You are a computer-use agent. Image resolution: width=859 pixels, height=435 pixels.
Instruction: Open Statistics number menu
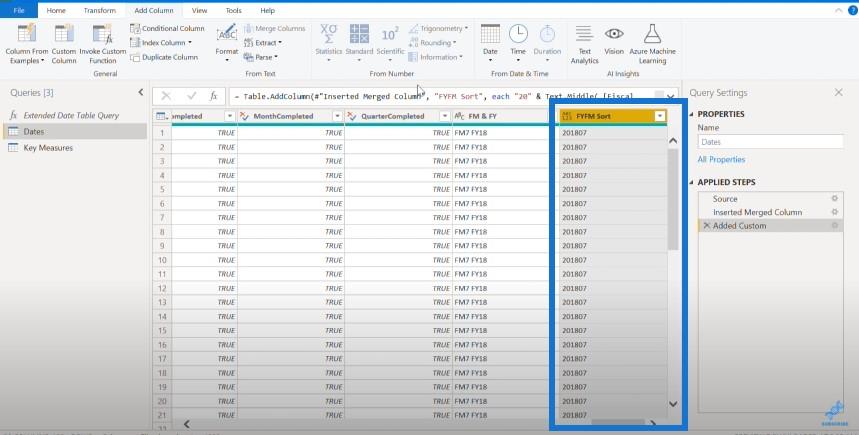click(329, 43)
